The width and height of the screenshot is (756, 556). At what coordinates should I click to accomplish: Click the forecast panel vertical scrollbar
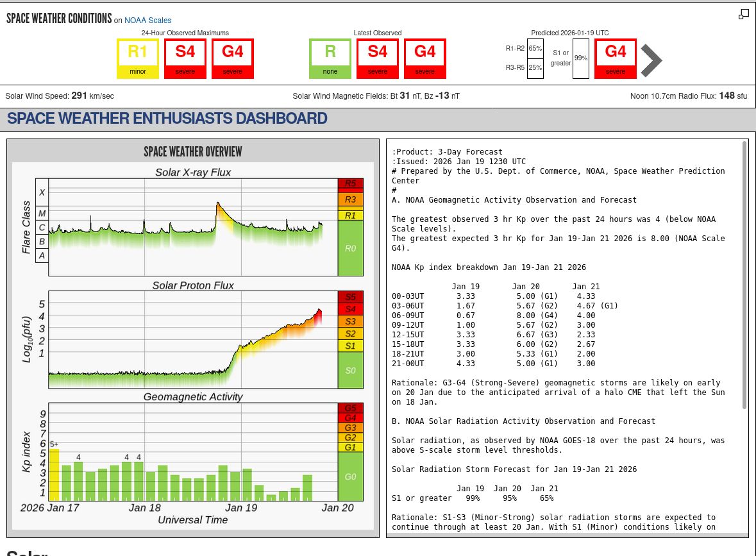744,275
